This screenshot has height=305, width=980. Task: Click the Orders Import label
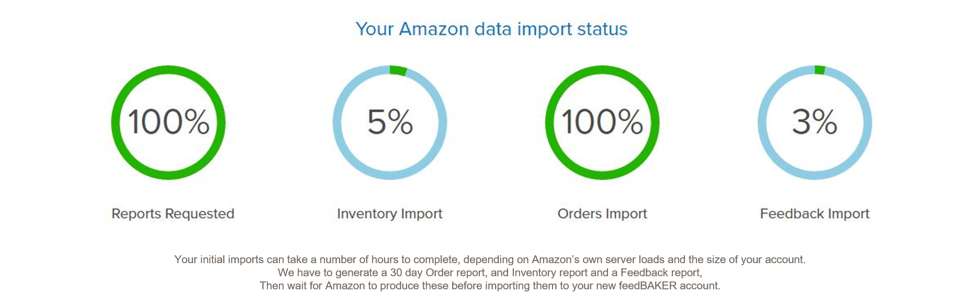[602, 214]
